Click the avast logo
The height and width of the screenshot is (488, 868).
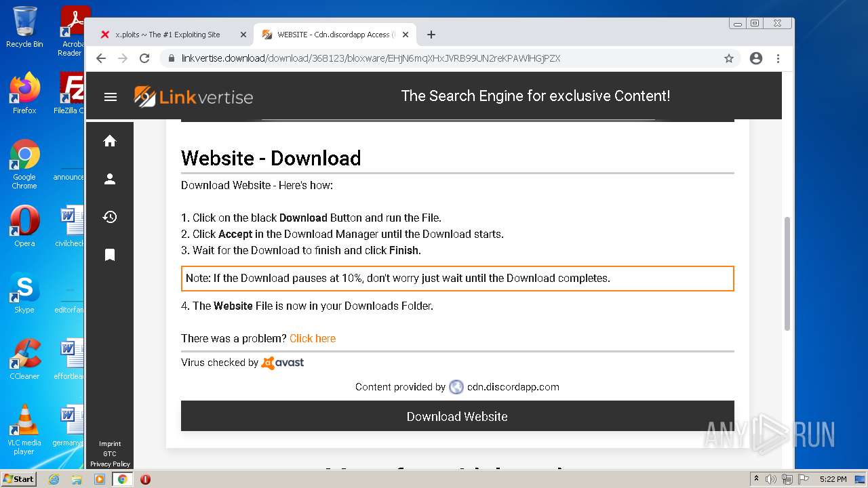click(x=283, y=363)
